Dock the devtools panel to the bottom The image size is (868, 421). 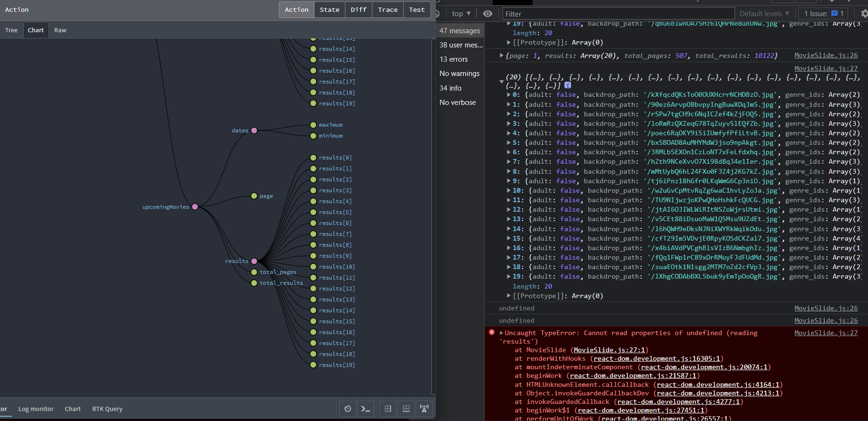coord(406,409)
